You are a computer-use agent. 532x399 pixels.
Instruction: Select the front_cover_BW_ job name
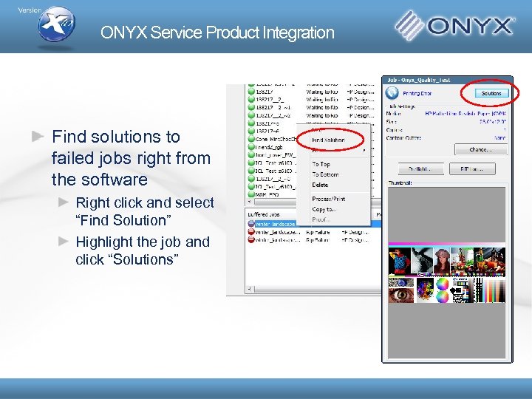pos(276,155)
